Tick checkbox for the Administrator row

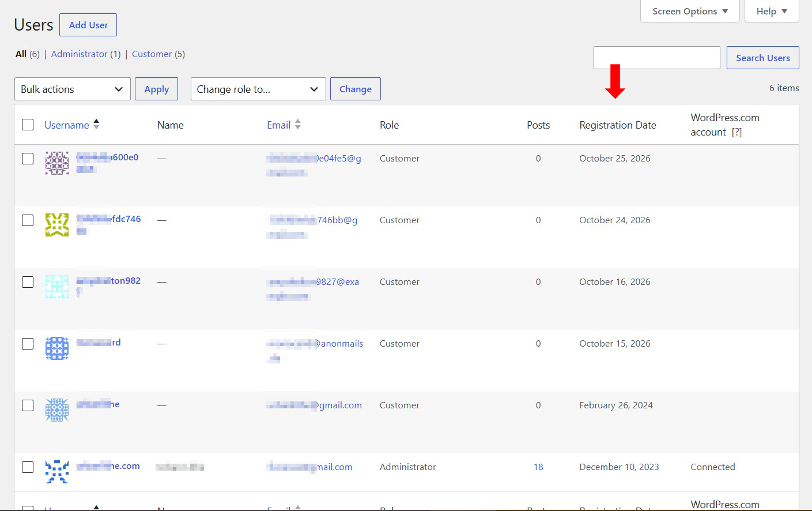pyautogui.click(x=28, y=467)
